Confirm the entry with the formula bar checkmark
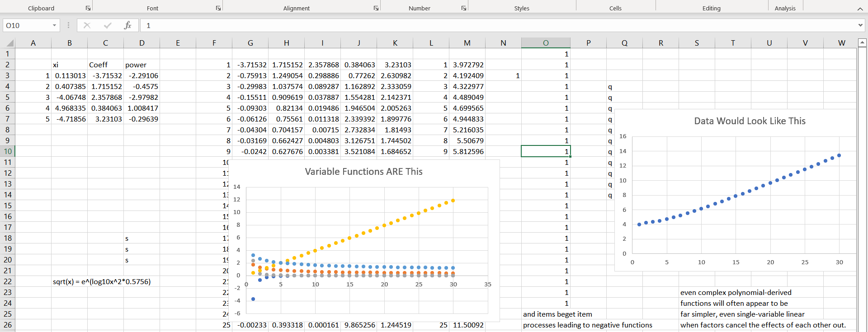Image resolution: width=868 pixels, height=332 pixels. tap(108, 25)
